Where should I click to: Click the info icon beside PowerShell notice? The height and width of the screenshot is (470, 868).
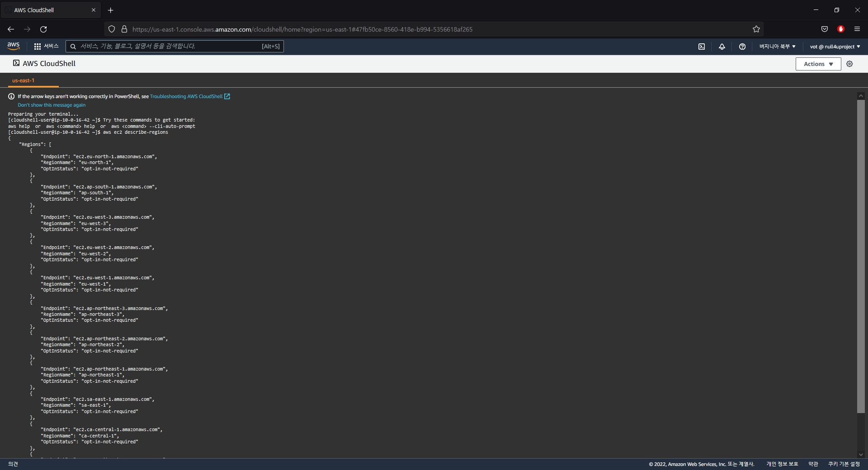tap(11, 96)
